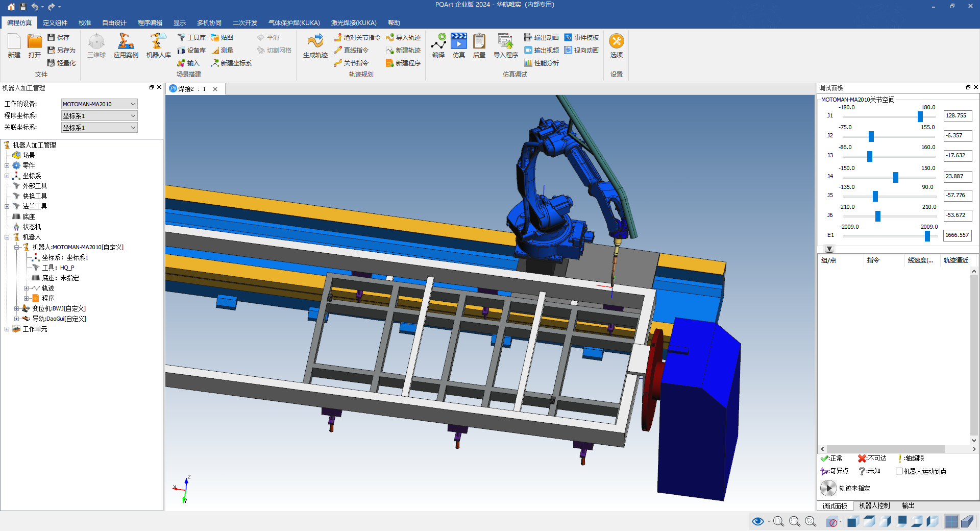Screen dimensions: 980x531
Task: Open the 程序坐标系 coordinate dropdown
Action: coord(99,116)
